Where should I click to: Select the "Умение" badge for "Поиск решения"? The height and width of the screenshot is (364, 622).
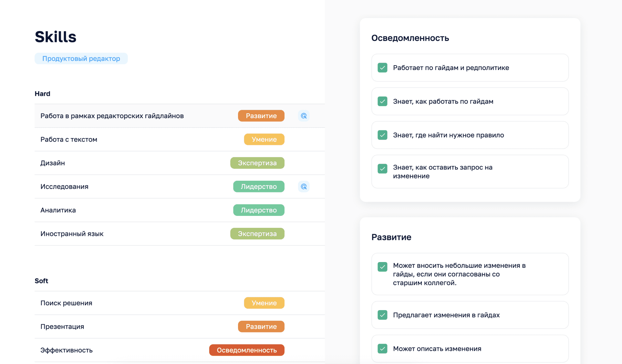pos(264,303)
